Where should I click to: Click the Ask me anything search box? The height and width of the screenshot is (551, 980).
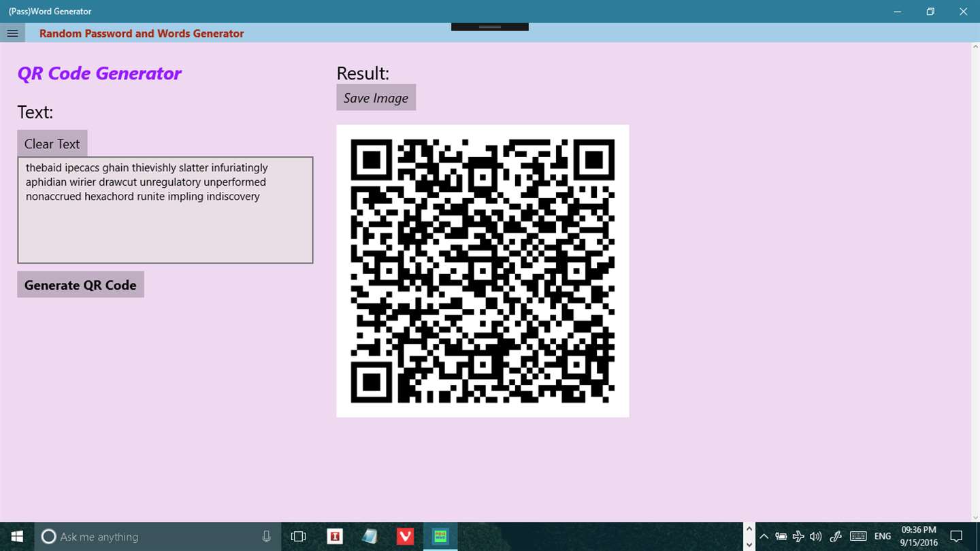[150, 537]
